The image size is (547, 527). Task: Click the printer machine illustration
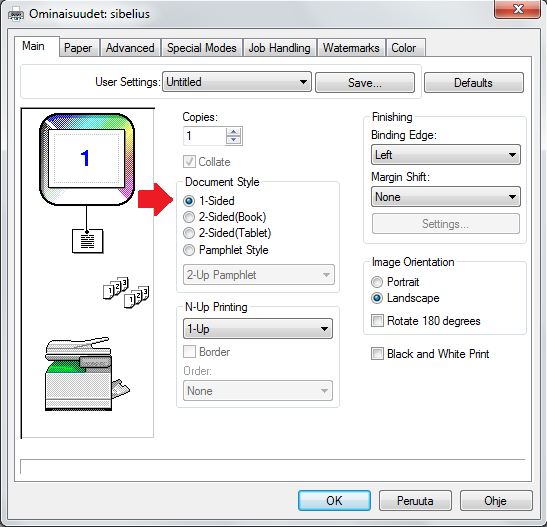(x=87, y=374)
